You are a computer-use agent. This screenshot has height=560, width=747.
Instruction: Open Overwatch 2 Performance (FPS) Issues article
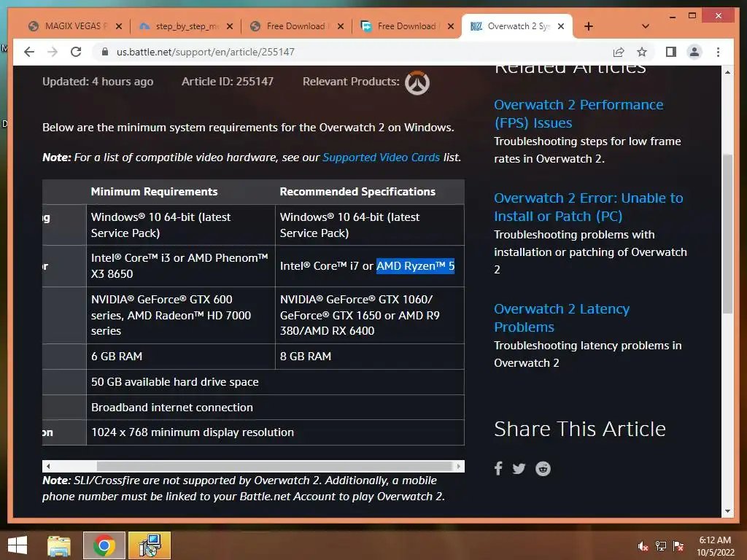click(578, 113)
